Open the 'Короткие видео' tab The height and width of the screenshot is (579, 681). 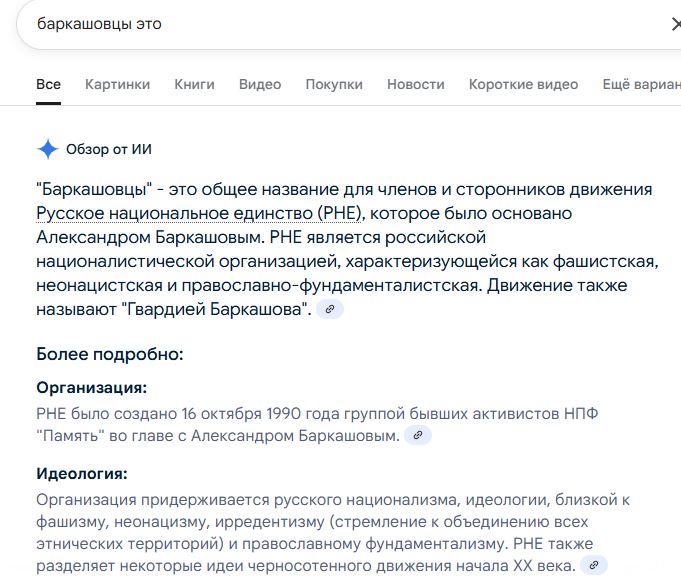pos(523,84)
